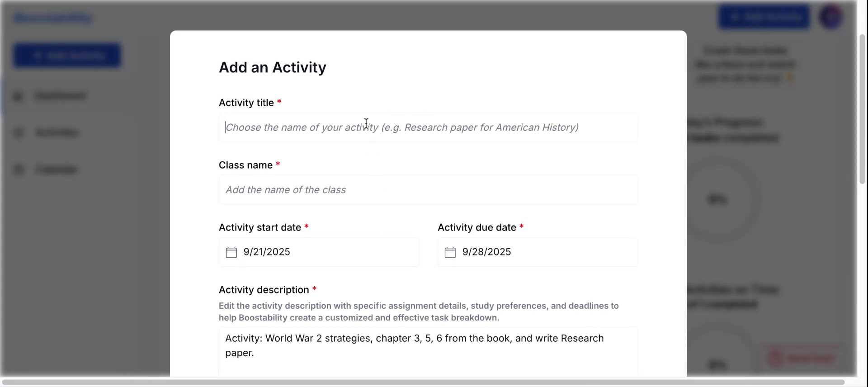Click the vertical scrollbar on the right edge

click(x=862, y=109)
